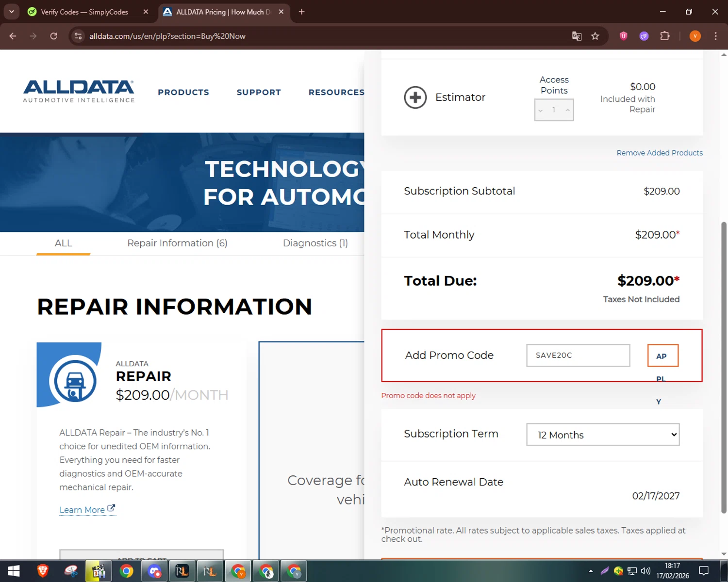This screenshot has width=728, height=582.
Task: Open the RESOURCES menu
Action: (x=336, y=92)
